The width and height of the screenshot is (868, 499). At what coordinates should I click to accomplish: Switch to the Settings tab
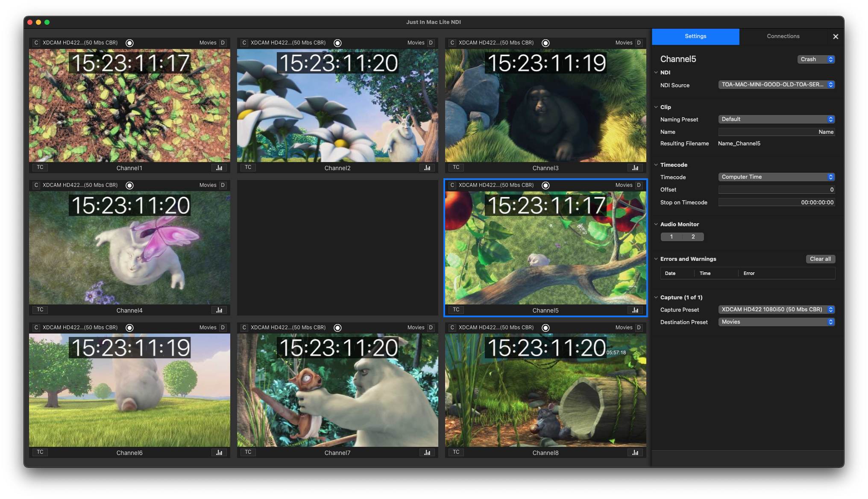(x=695, y=36)
